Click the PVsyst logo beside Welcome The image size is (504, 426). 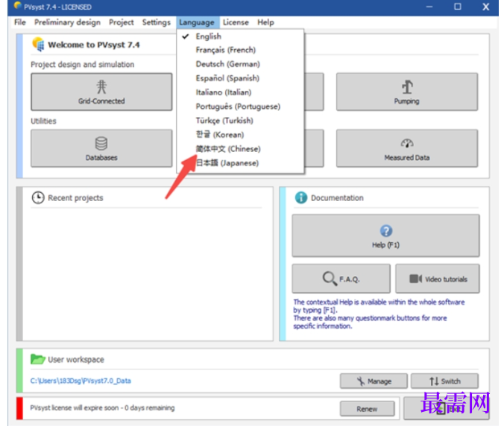(x=38, y=44)
